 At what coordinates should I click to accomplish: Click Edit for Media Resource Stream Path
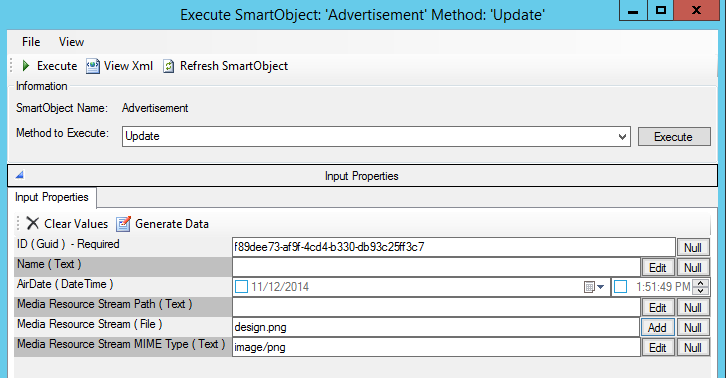point(657,308)
